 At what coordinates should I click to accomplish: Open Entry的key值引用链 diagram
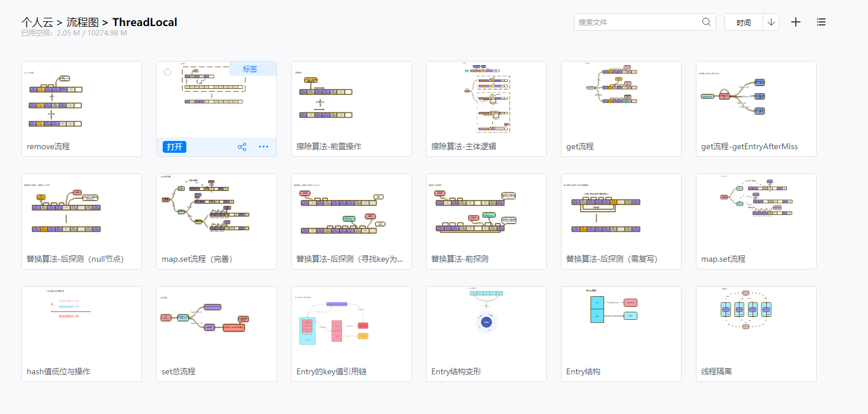[351, 326]
